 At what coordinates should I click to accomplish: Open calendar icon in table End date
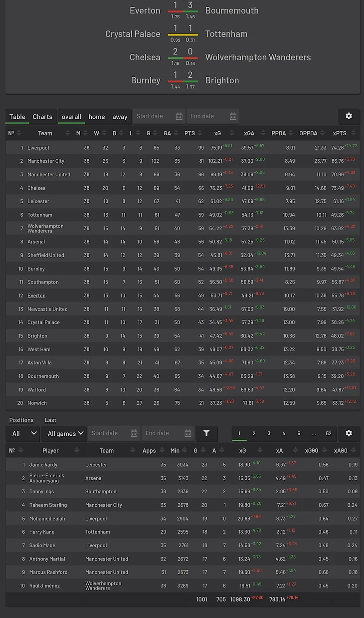233,116
